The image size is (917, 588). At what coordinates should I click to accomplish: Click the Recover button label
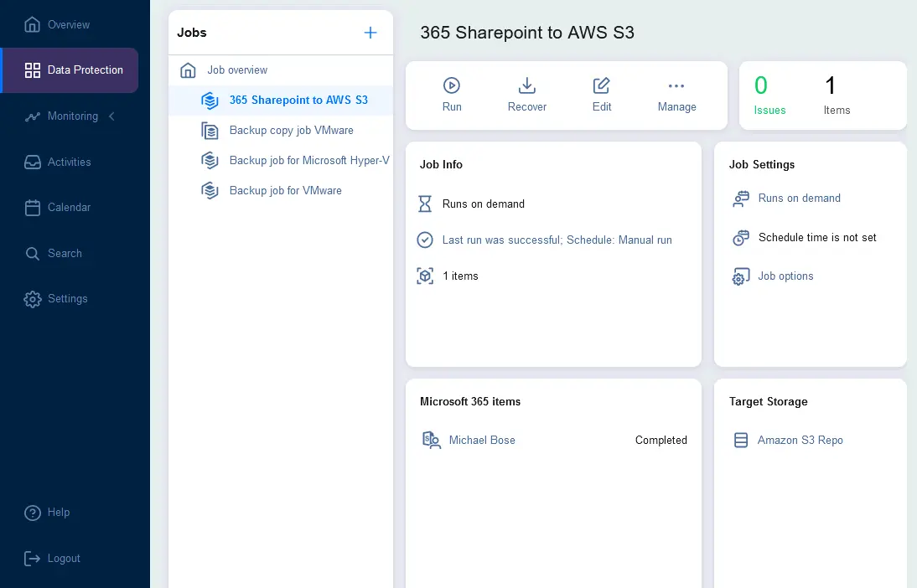527,107
